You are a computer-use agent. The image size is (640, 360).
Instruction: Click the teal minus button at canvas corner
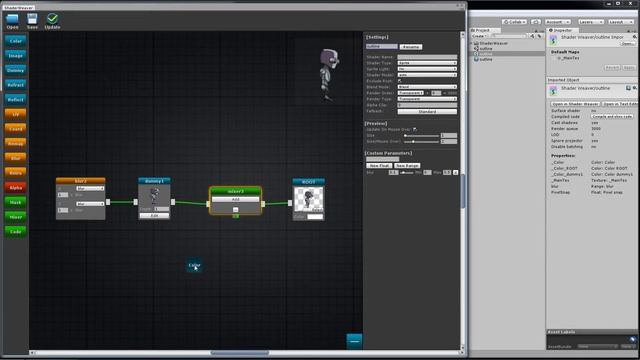pos(354,341)
